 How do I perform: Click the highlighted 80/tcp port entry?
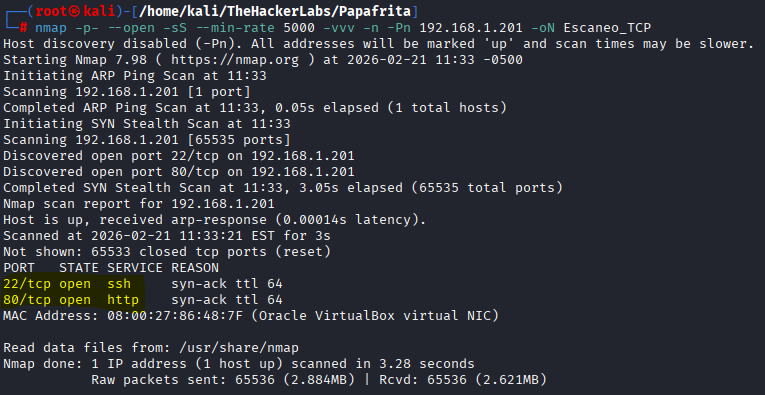[27, 300]
